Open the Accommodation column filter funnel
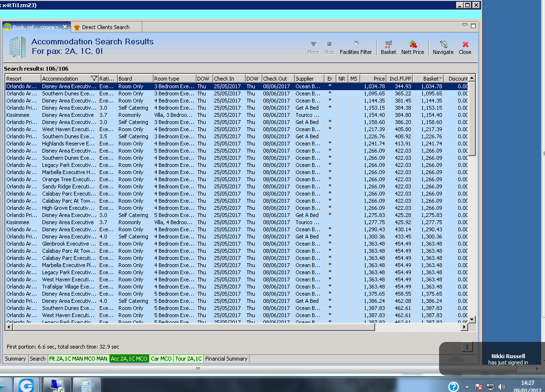The image size is (545, 392). [x=94, y=79]
